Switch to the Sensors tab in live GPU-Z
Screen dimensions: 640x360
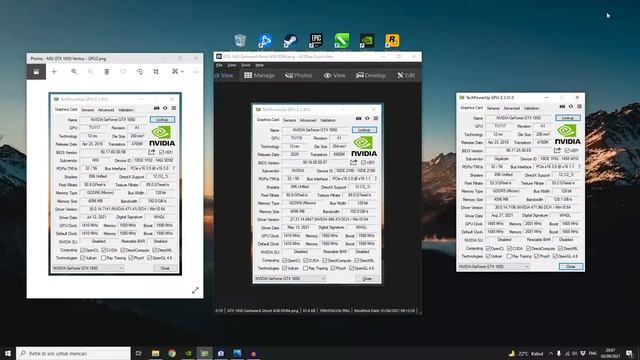493,108
